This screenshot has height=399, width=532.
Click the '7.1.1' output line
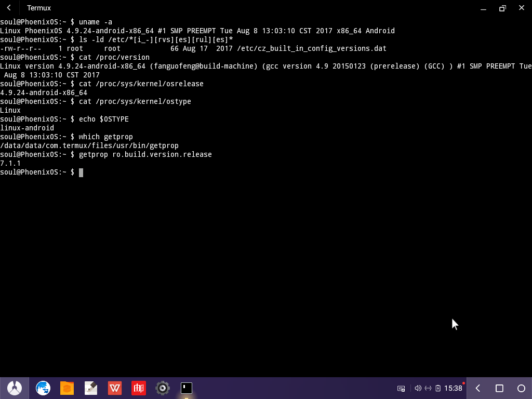tap(10, 163)
